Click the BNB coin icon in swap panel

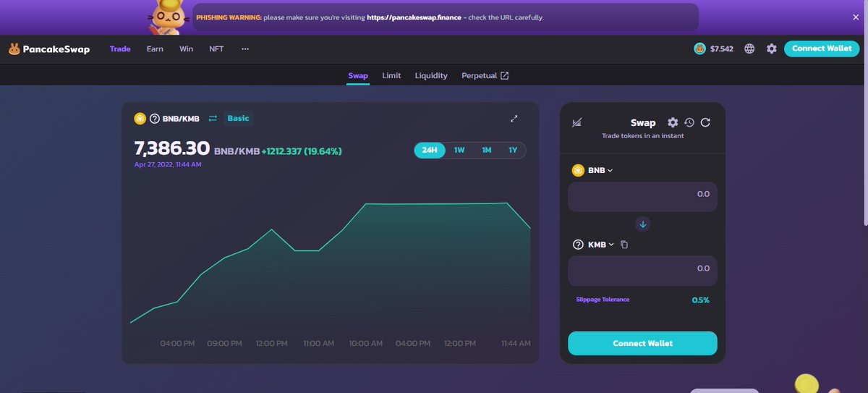pos(578,170)
